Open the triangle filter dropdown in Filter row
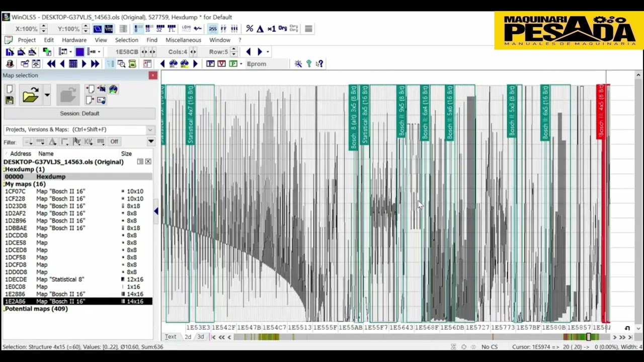644x362 pixels. [x=52, y=142]
